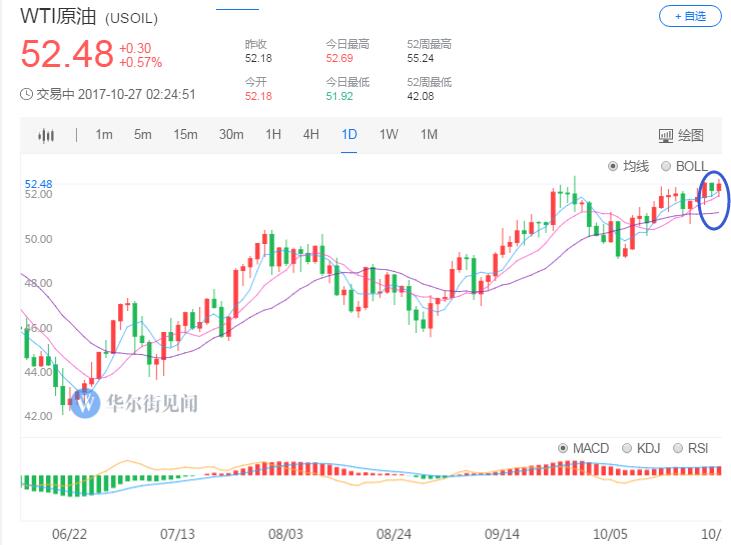This screenshot has height=545, width=731.
Task: Click the 今日最高 value 52.69
Action: (x=339, y=58)
